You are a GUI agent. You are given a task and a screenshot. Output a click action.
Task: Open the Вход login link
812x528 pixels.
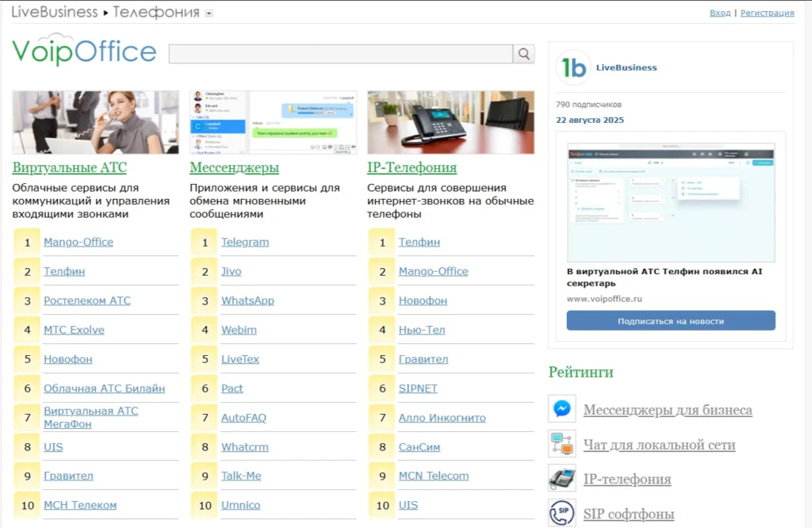720,13
